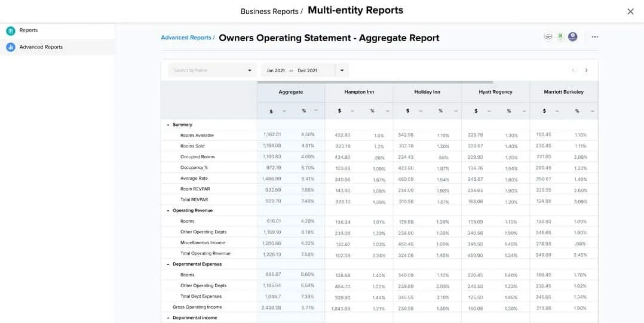Screen dimensions: 644x323
Task: Click the teal Reports sidebar icon
Action: tap(11, 31)
